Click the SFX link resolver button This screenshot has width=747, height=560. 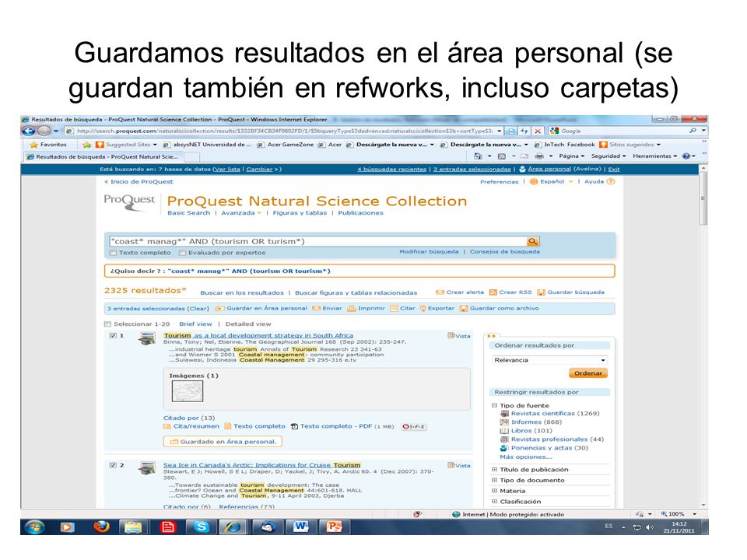point(414,427)
